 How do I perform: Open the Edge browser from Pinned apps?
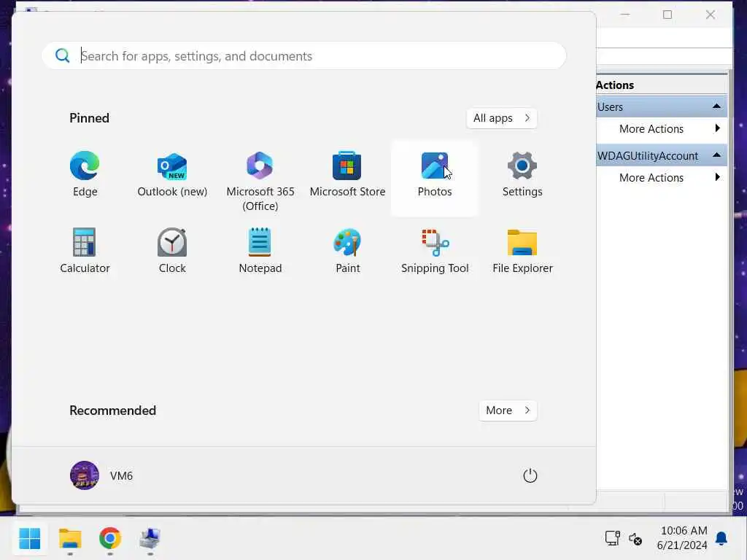(x=85, y=175)
